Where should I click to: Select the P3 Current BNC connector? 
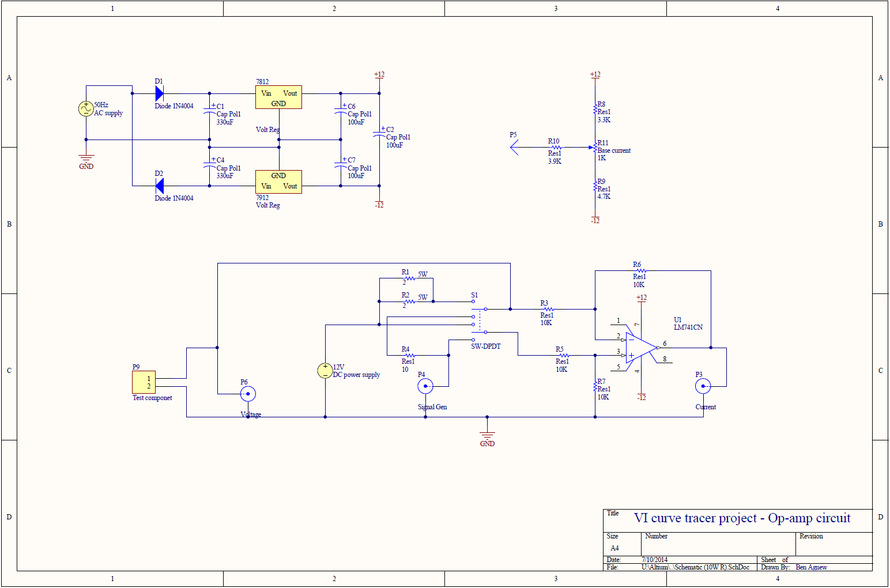click(x=703, y=386)
